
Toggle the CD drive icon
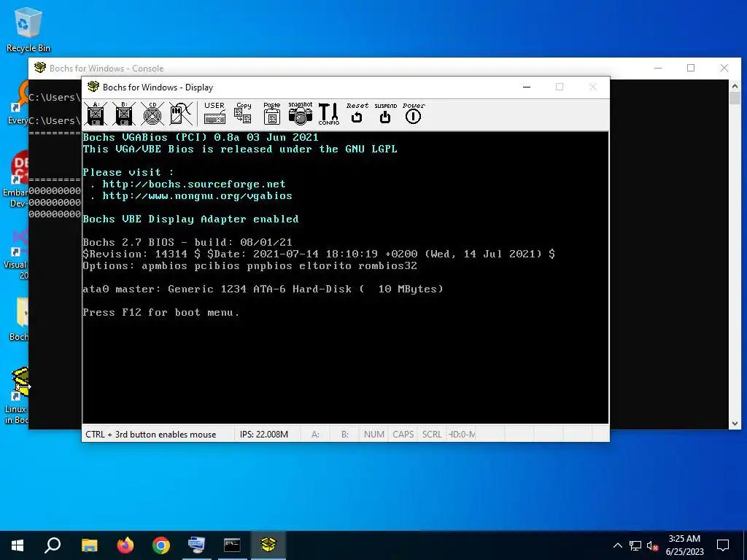[x=152, y=114]
